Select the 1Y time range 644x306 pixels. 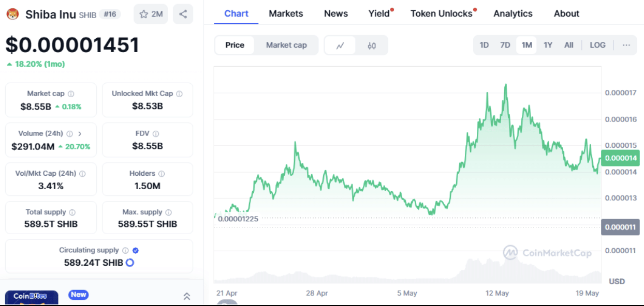pyautogui.click(x=548, y=45)
